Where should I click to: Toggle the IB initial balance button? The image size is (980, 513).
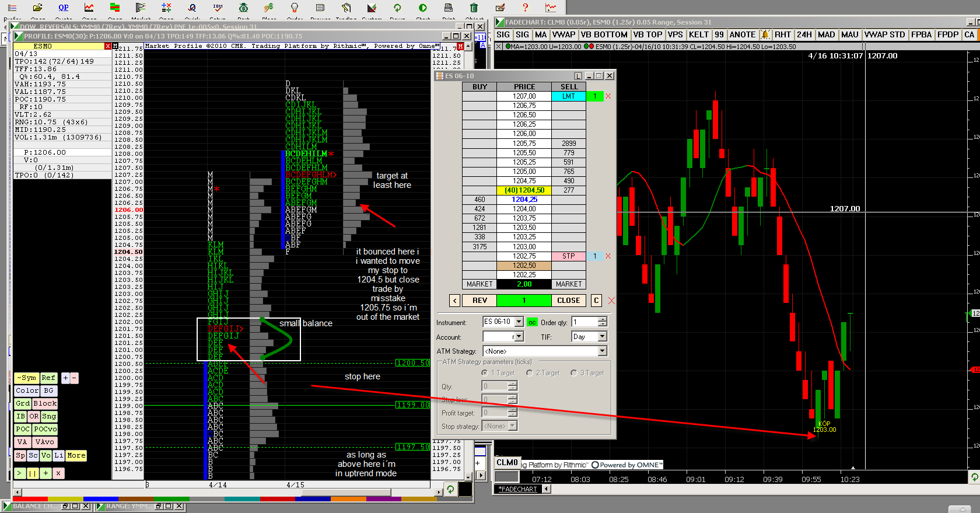[21, 416]
